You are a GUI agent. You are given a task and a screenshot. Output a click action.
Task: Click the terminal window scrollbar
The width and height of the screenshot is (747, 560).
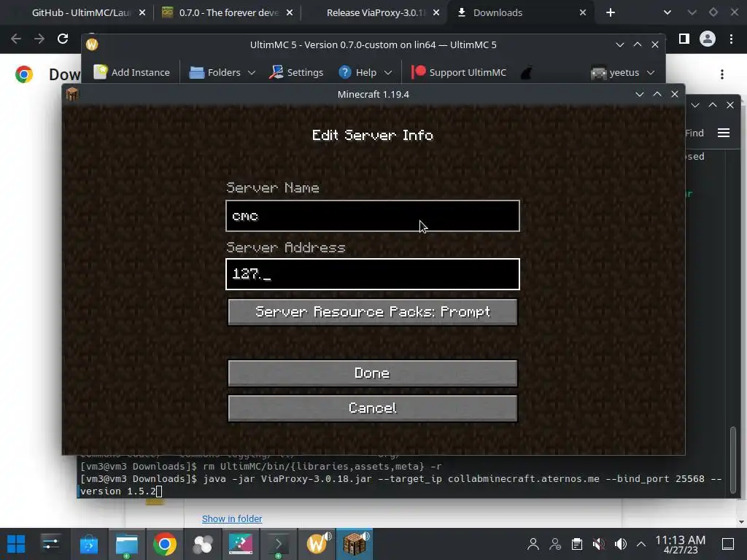(x=733, y=462)
